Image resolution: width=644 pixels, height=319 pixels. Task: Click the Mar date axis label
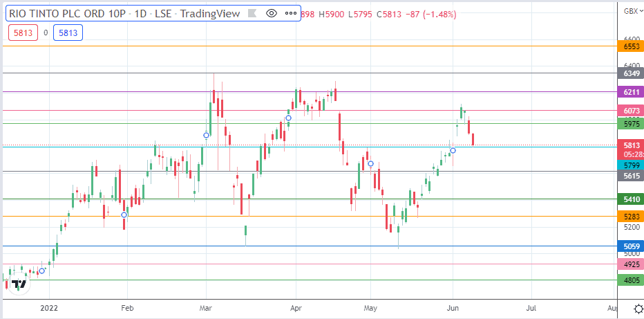(206, 308)
